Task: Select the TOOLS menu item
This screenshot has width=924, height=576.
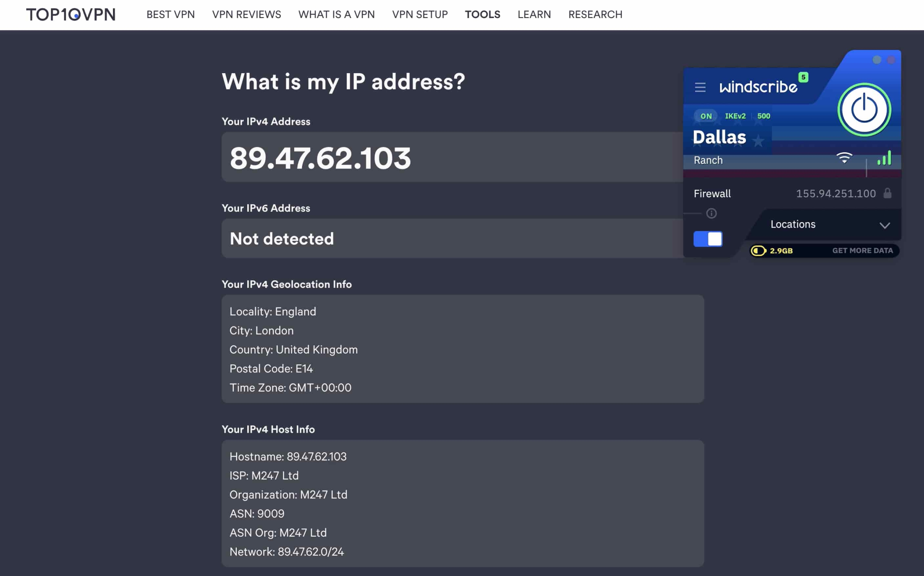Action: click(483, 14)
